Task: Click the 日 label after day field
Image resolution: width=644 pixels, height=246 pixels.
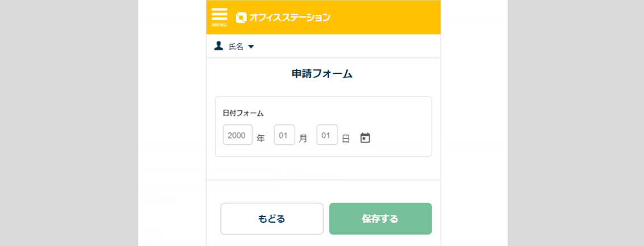Action: coord(346,138)
